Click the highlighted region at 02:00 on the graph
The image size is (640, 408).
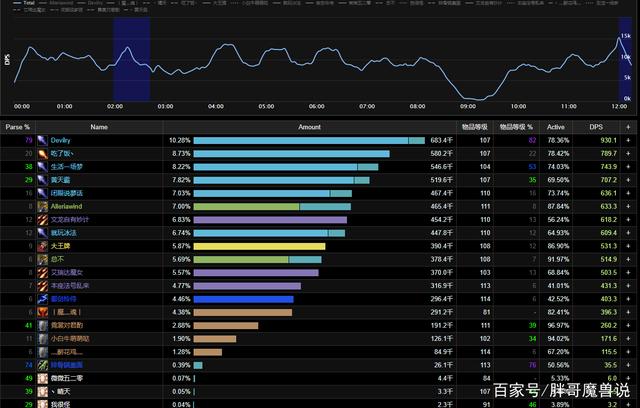pos(131,58)
